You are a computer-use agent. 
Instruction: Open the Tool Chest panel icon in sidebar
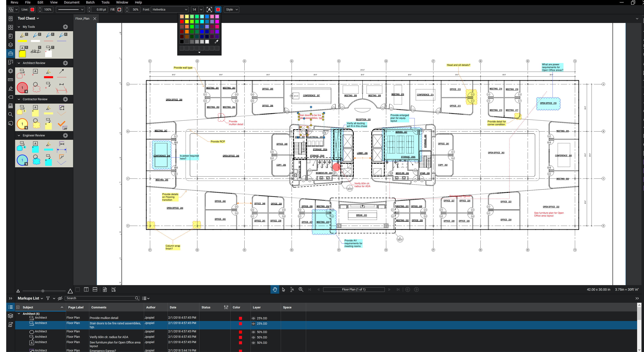tap(11, 53)
